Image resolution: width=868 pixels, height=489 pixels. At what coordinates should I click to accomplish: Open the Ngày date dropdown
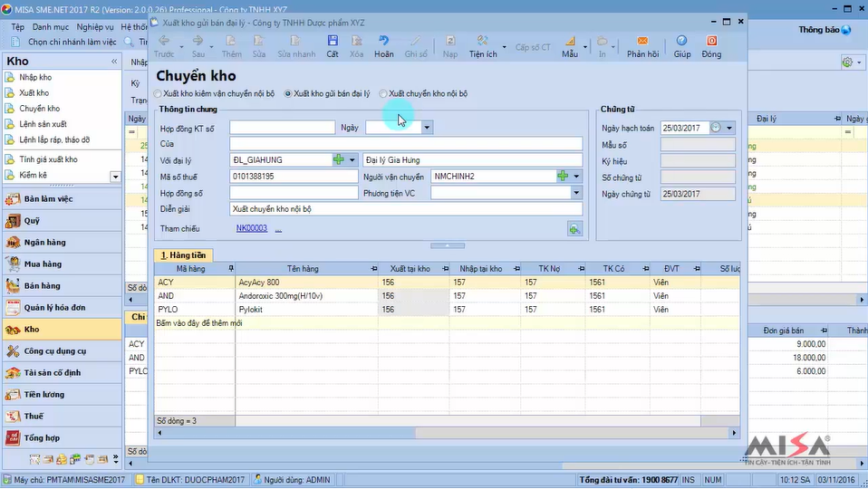click(426, 128)
